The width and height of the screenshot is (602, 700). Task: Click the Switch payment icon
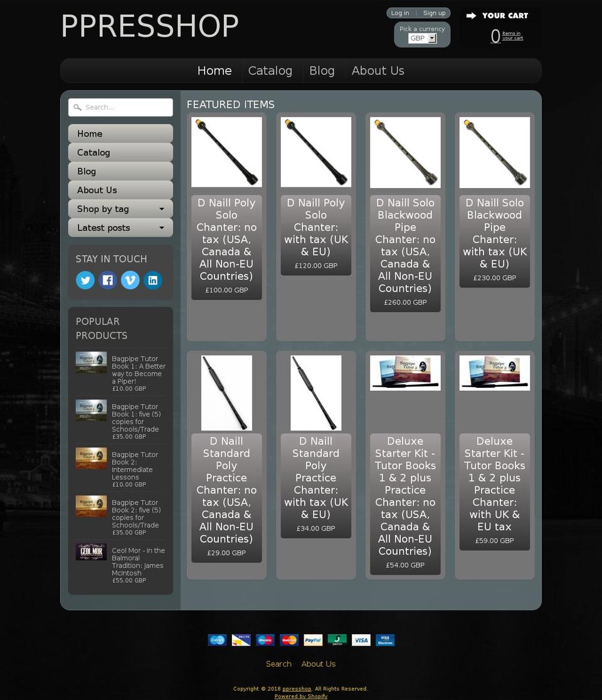[x=337, y=640]
